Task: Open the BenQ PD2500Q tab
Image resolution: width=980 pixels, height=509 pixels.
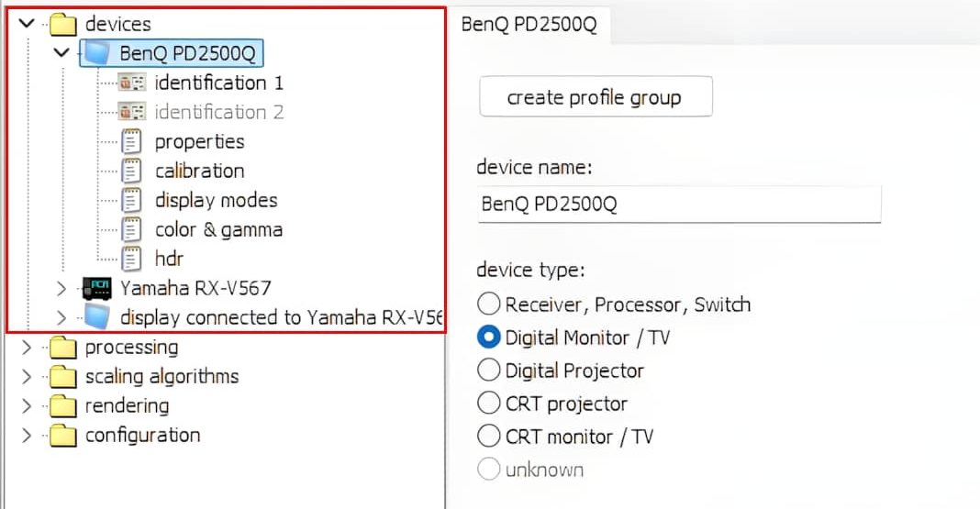Action: pos(529,24)
